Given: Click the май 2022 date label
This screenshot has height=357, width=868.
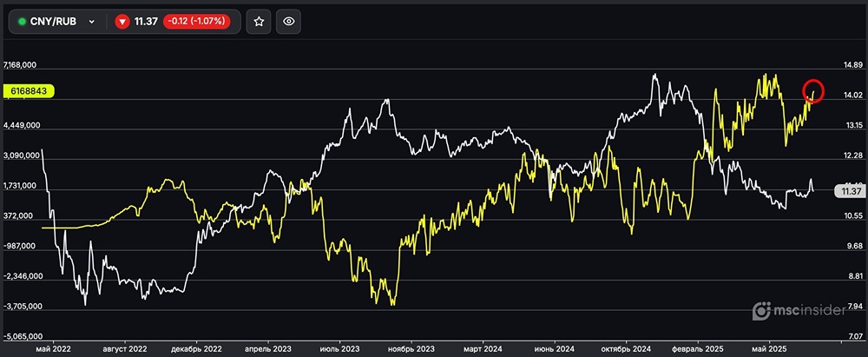Looking at the screenshot, I should (x=53, y=350).
